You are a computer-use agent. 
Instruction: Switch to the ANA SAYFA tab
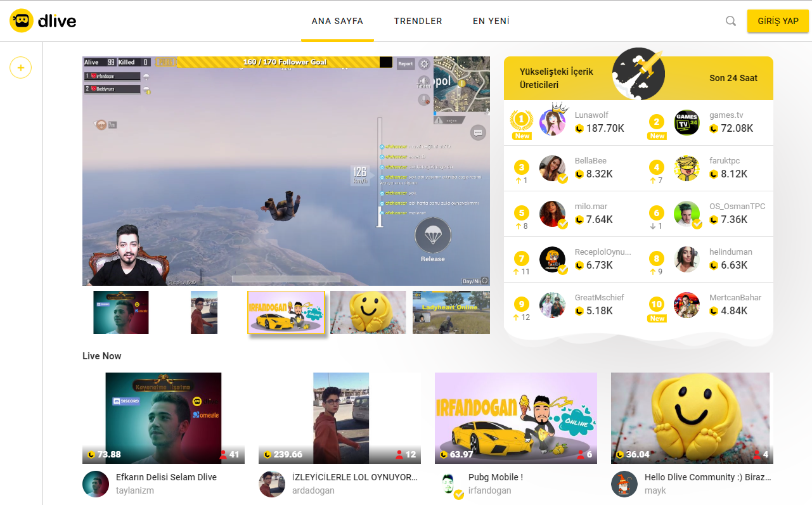click(x=337, y=21)
